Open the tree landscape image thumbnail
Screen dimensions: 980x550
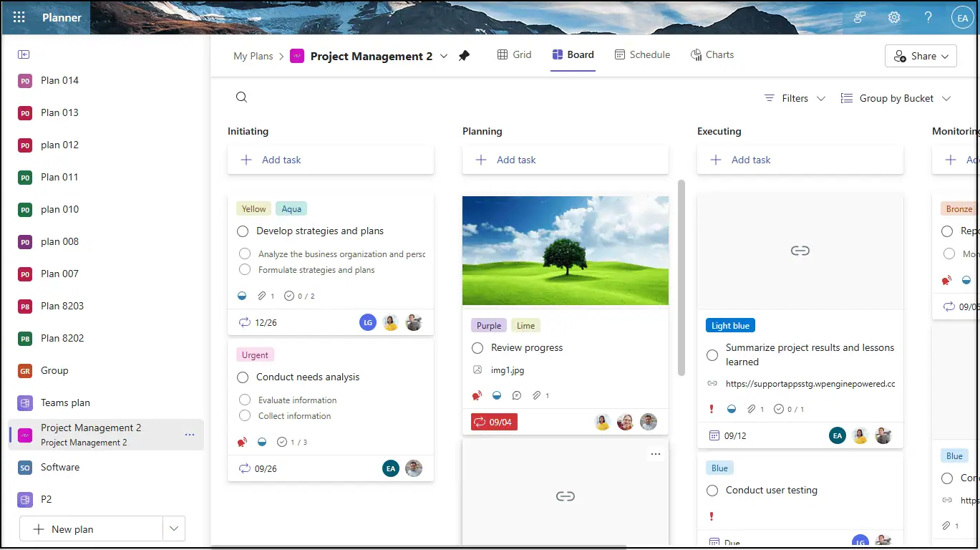click(x=566, y=251)
